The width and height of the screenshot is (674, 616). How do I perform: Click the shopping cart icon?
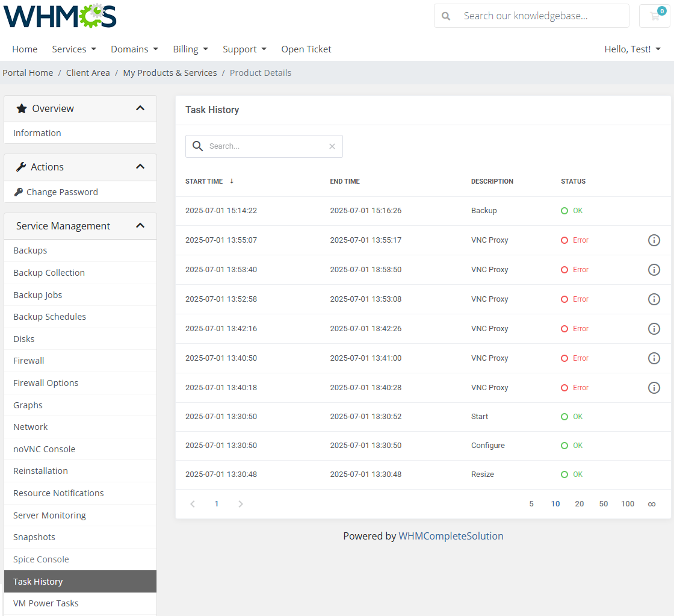pyautogui.click(x=654, y=16)
